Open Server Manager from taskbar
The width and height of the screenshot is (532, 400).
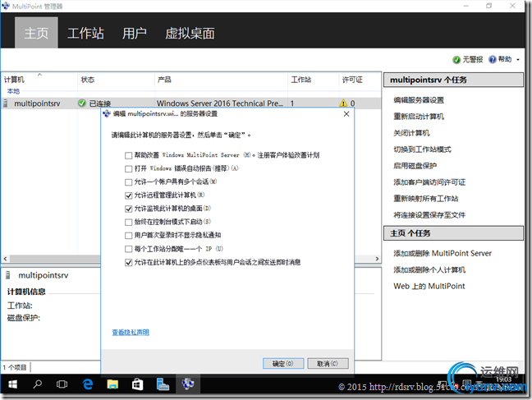pyautogui.click(x=163, y=384)
